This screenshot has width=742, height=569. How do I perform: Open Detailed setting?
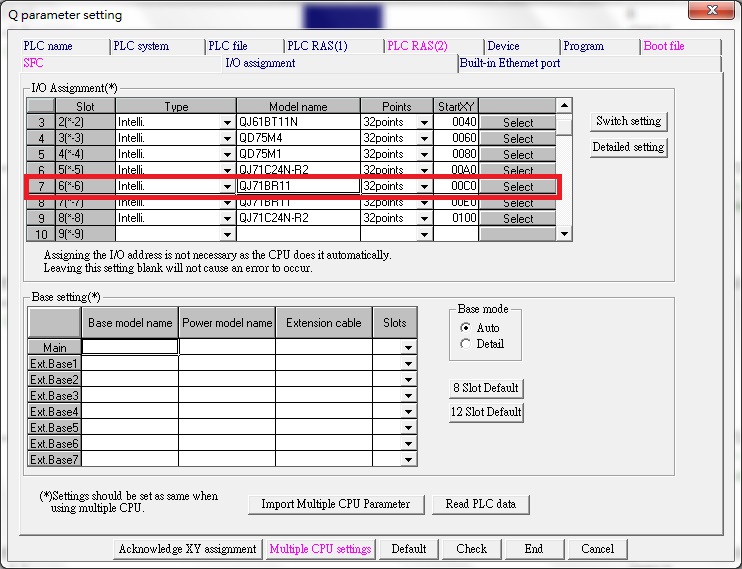[x=628, y=147]
